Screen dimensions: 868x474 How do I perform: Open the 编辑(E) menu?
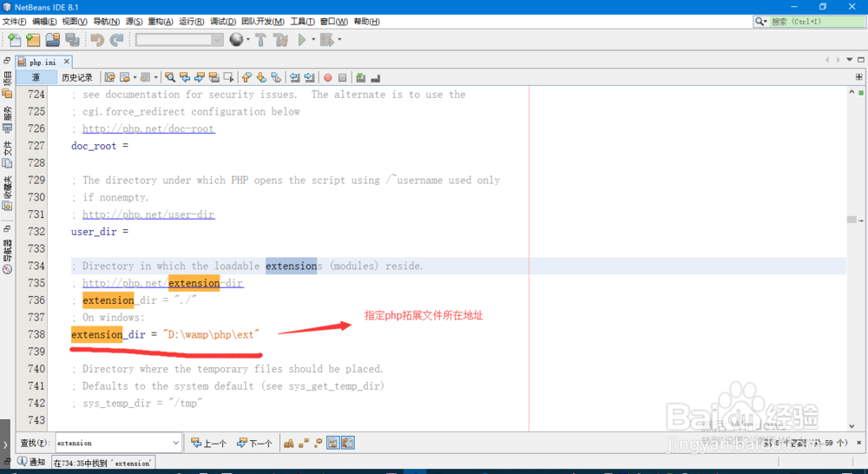click(44, 21)
